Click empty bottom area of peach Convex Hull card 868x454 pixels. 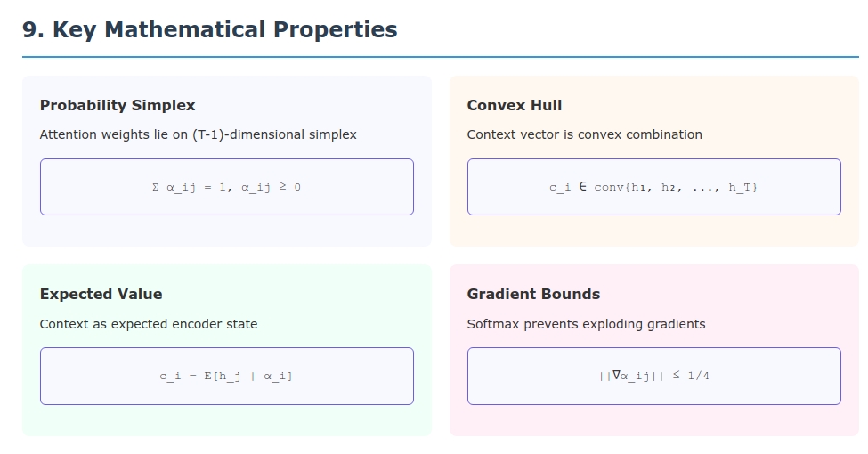(653, 231)
